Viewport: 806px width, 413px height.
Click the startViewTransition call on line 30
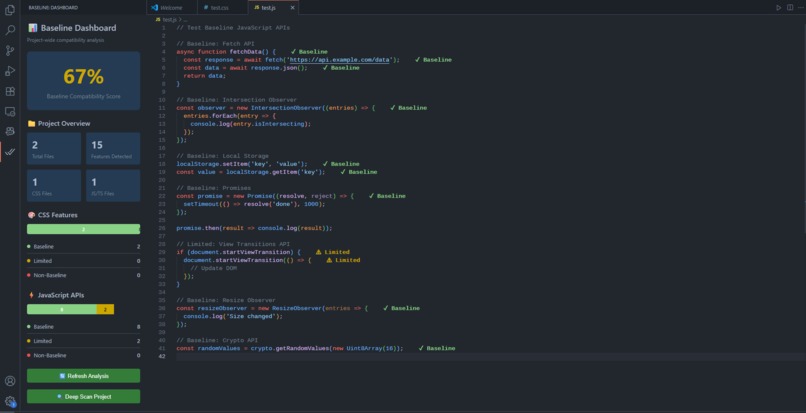click(x=248, y=260)
